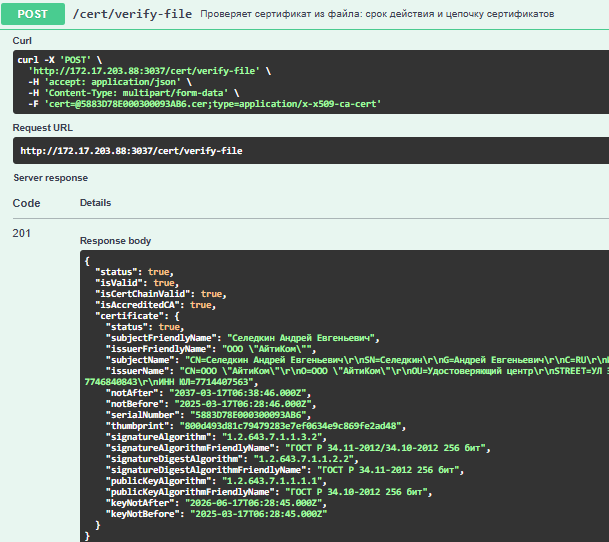Click the subjectFriendlyName value in response

click(x=301, y=338)
